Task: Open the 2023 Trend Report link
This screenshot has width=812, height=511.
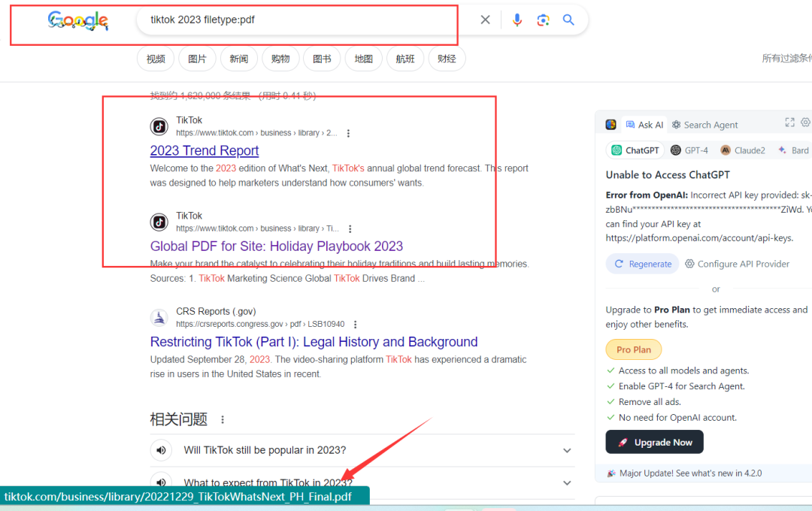Action: click(x=204, y=150)
